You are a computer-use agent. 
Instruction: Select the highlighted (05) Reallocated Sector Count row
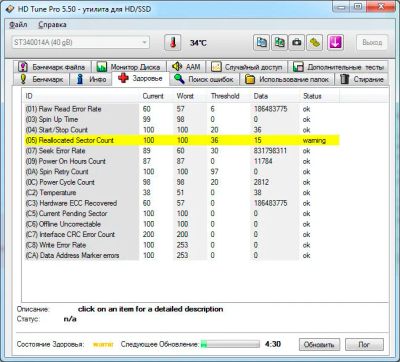coord(181,140)
